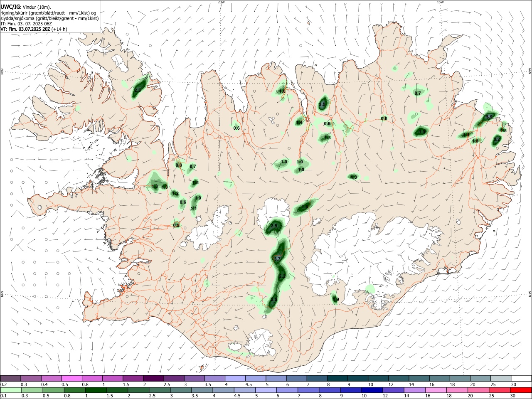Click the 0.1 label in the legend
The height and width of the screenshot is (399, 532).
(x=3, y=396)
